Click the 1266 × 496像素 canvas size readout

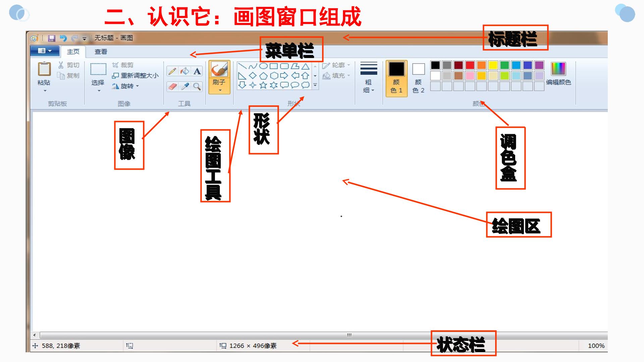pyautogui.click(x=253, y=346)
